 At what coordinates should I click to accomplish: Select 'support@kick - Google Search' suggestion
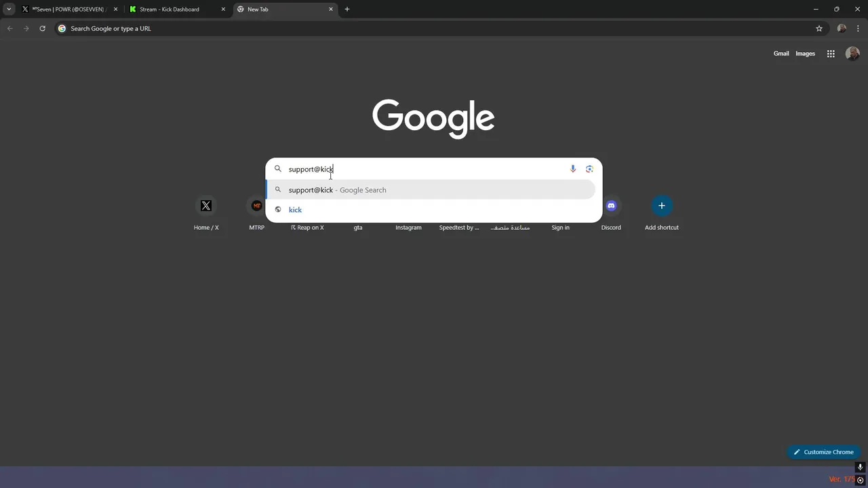point(431,190)
